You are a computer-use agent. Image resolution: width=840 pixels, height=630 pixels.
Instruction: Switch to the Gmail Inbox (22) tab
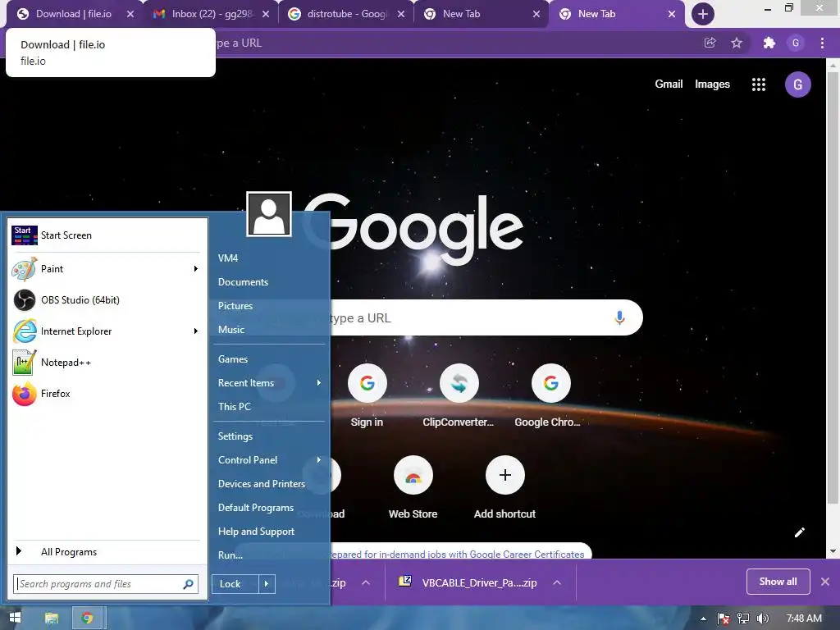coord(212,14)
